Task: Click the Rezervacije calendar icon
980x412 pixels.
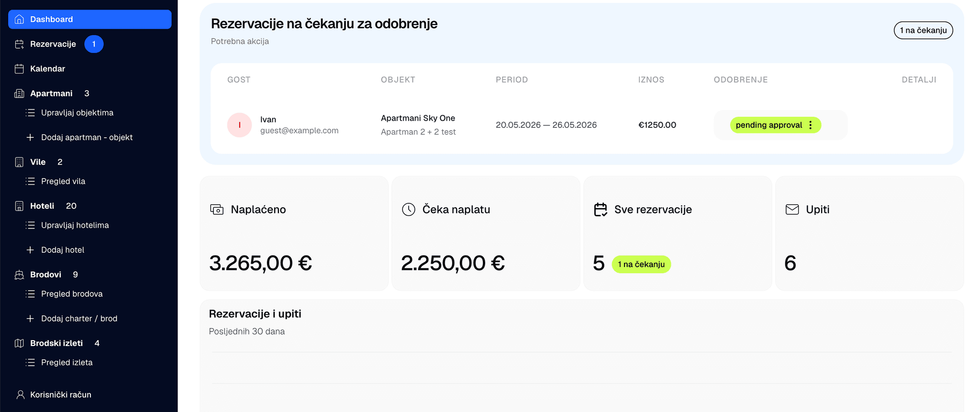Action: [19, 44]
